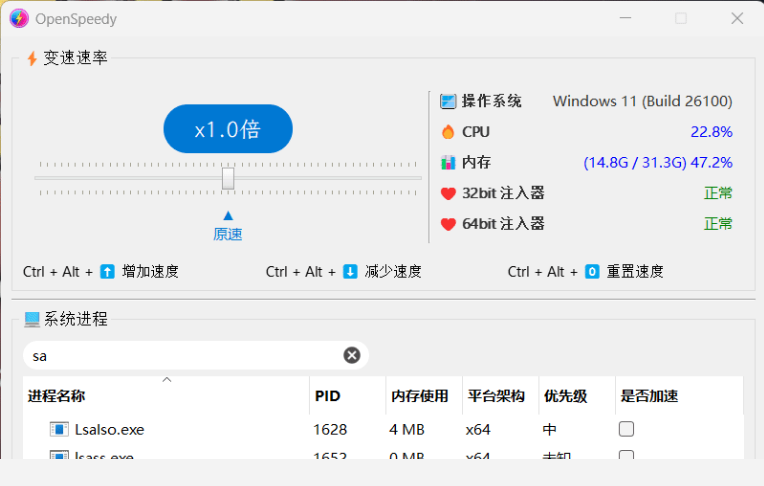Click the 原速 label under the slider
The height and width of the screenshot is (486, 764).
pyautogui.click(x=228, y=234)
